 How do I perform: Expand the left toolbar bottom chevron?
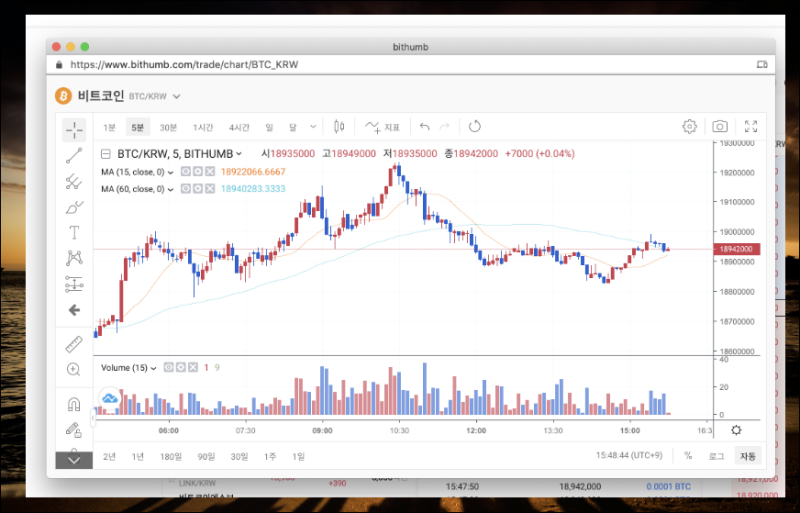point(74,460)
